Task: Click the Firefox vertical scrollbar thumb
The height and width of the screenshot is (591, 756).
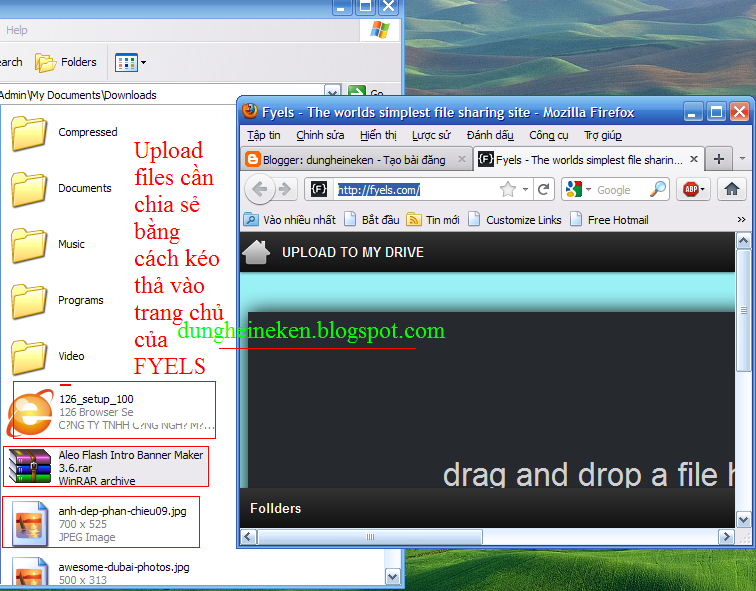Action: [743, 310]
